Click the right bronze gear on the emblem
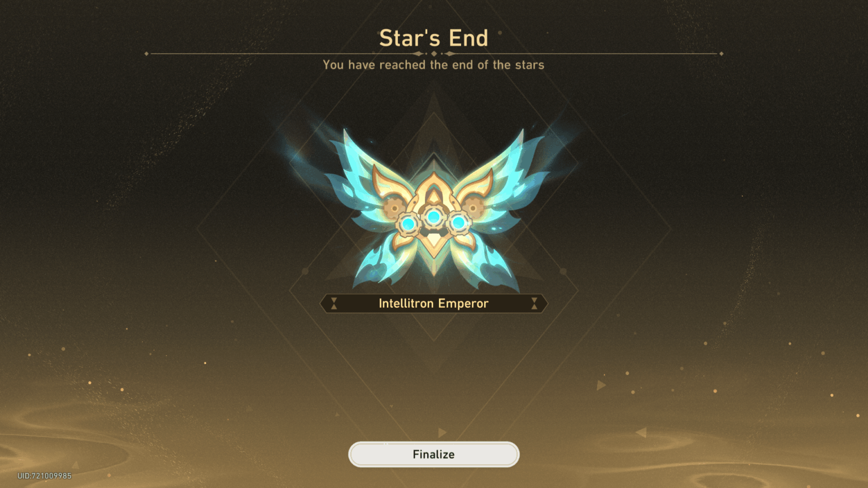 tap(474, 208)
